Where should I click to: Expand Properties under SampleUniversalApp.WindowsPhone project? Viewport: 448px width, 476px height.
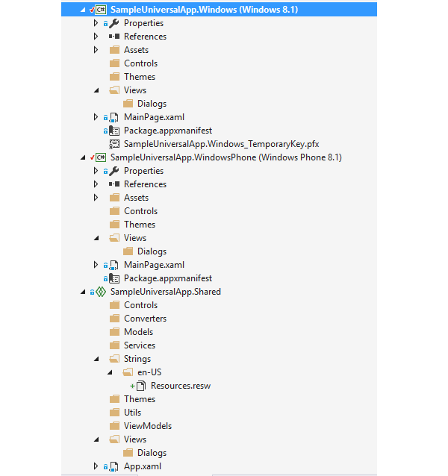(x=96, y=171)
